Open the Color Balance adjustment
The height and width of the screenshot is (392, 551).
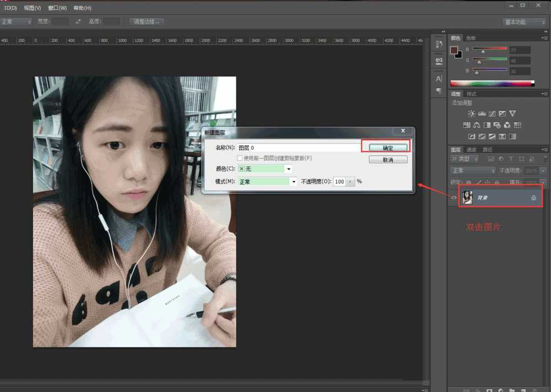(478, 125)
